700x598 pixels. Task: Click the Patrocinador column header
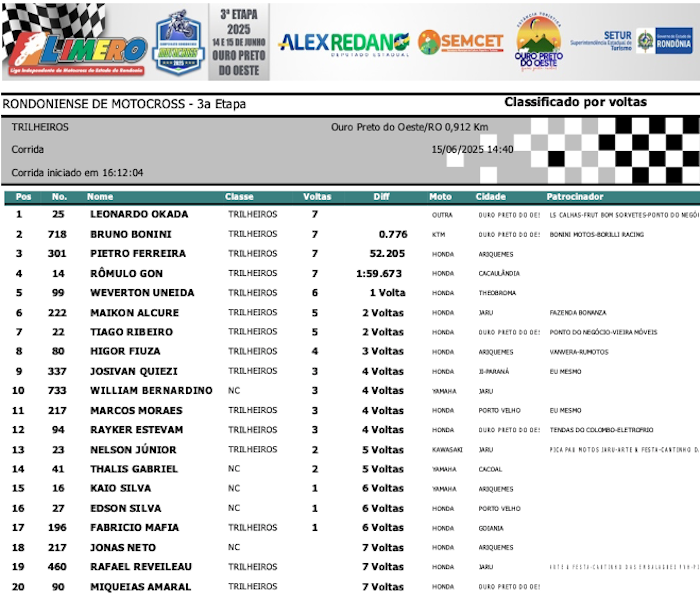click(x=575, y=197)
